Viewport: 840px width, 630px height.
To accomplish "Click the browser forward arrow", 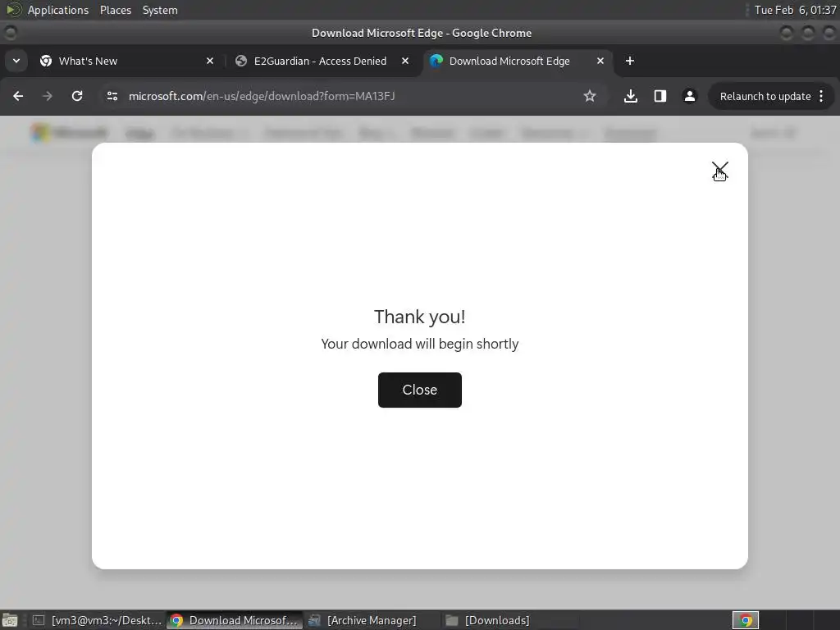I will point(47,96).
